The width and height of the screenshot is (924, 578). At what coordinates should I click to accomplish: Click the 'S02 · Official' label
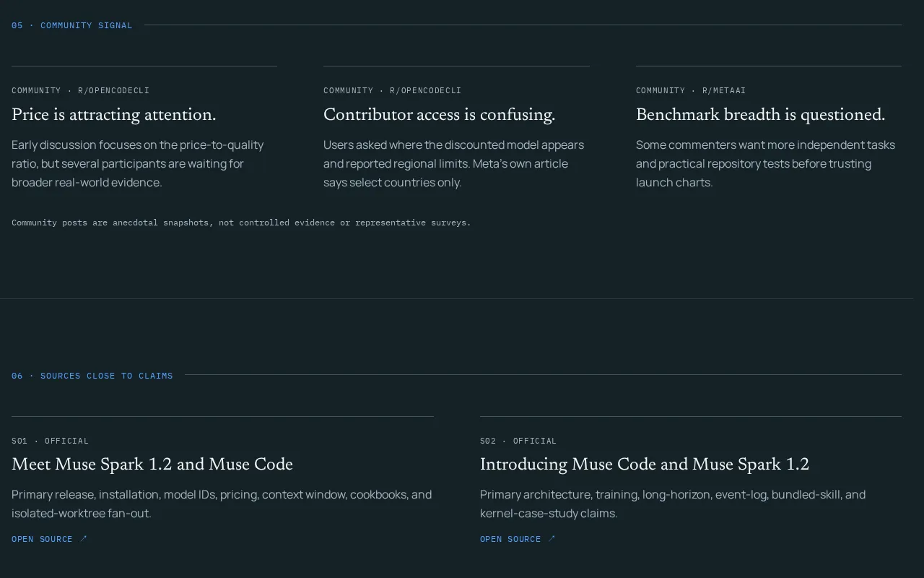pos(518,441)
